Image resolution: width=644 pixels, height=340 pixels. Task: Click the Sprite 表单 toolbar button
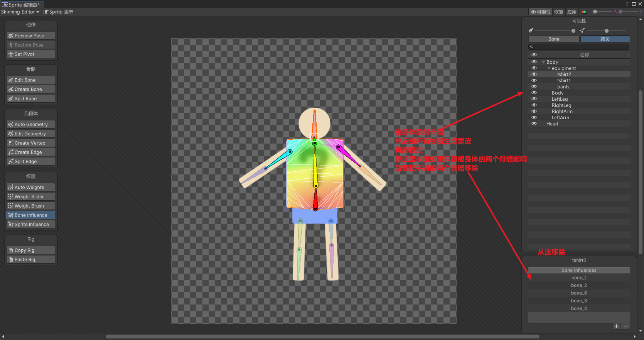click(58, 12)
